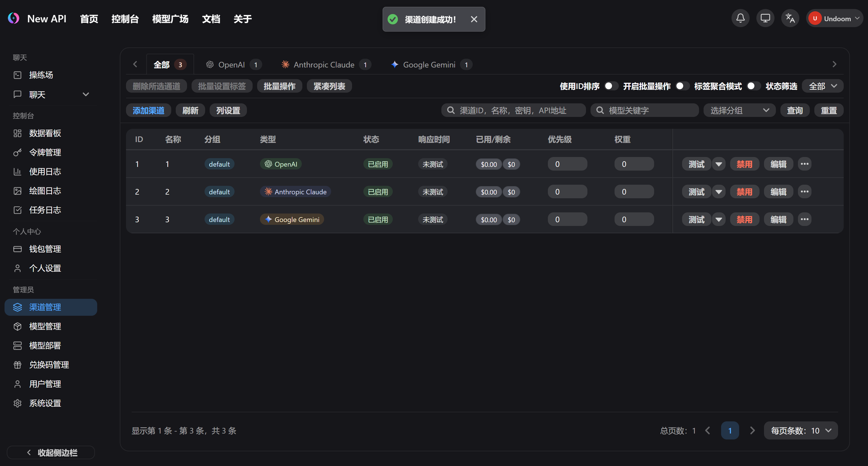The image size is (868, 466).
Task: Open more options for the Anthropic Claude channel
Action: [804, 191]
